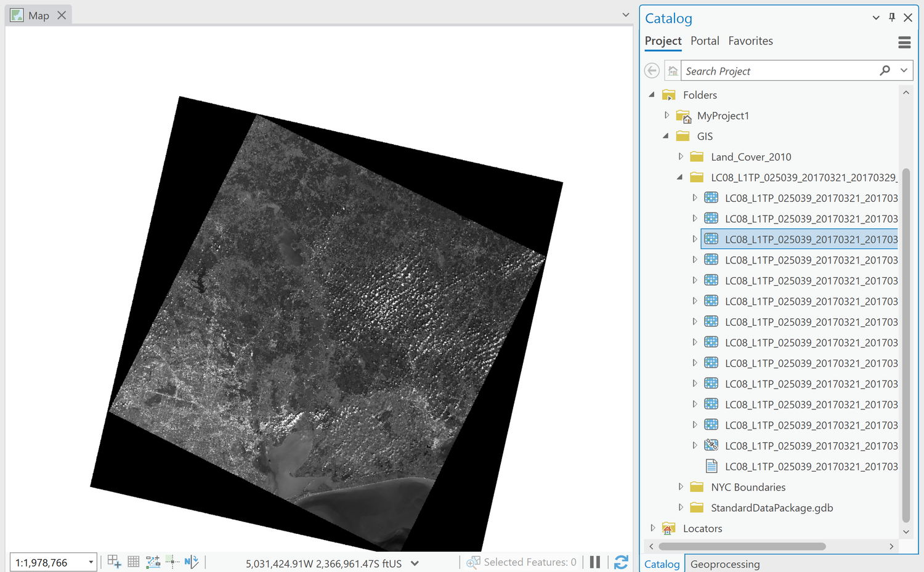
Task: Open the map scale dropdown
Action: [90, 562]
